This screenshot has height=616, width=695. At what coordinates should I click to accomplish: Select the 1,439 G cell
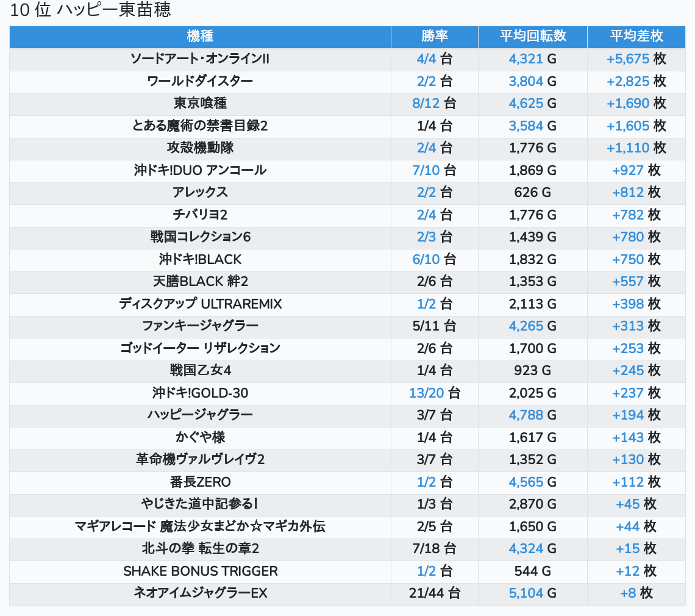pyautogui.click(x=533, y=237)
